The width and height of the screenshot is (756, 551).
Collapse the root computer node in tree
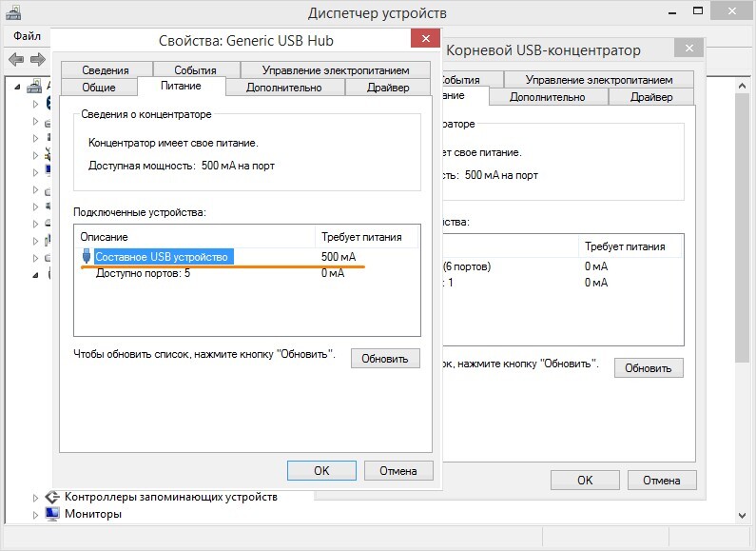(x=17, y=88)
